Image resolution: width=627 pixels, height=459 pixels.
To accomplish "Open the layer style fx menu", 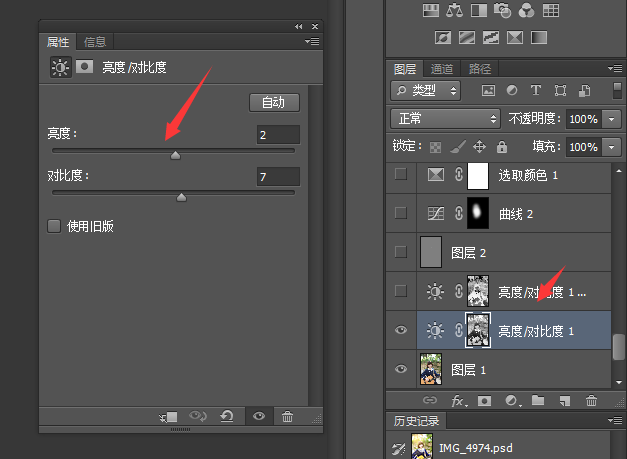I will 459,401.
